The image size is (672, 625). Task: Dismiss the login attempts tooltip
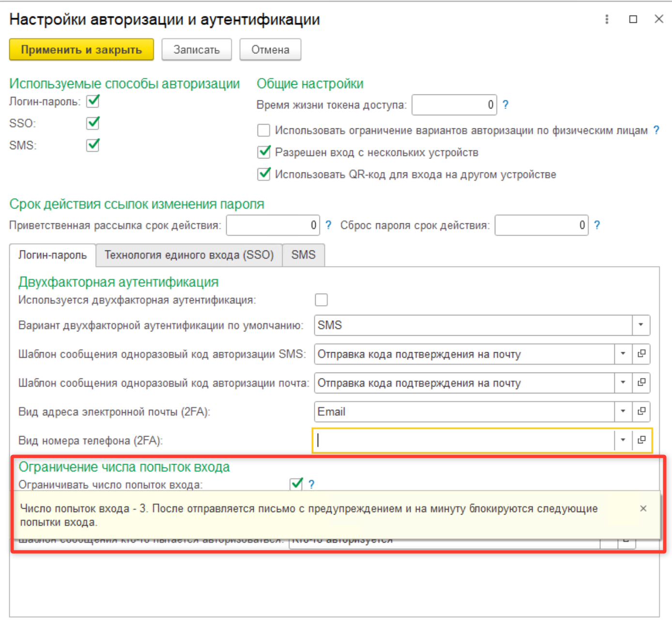pyautogui.click(x=643, y=509)
